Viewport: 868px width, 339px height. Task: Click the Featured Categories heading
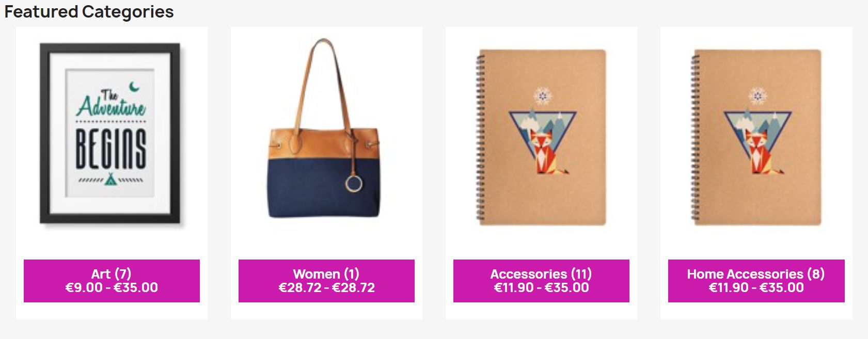[x=89, y=11]
